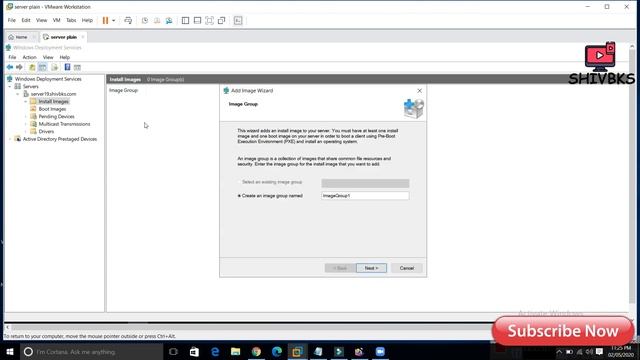The image size is (640, 360).
Task: Open VMware console view button
Action: pos(238,20)
